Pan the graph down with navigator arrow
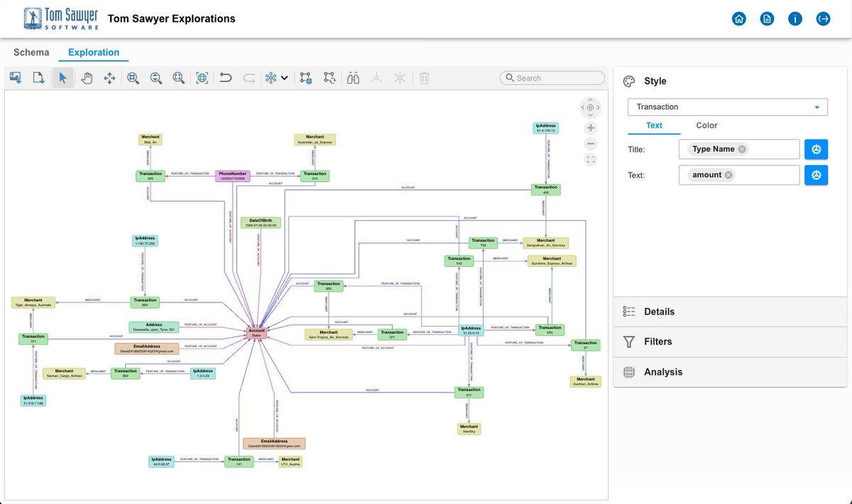 591,116
